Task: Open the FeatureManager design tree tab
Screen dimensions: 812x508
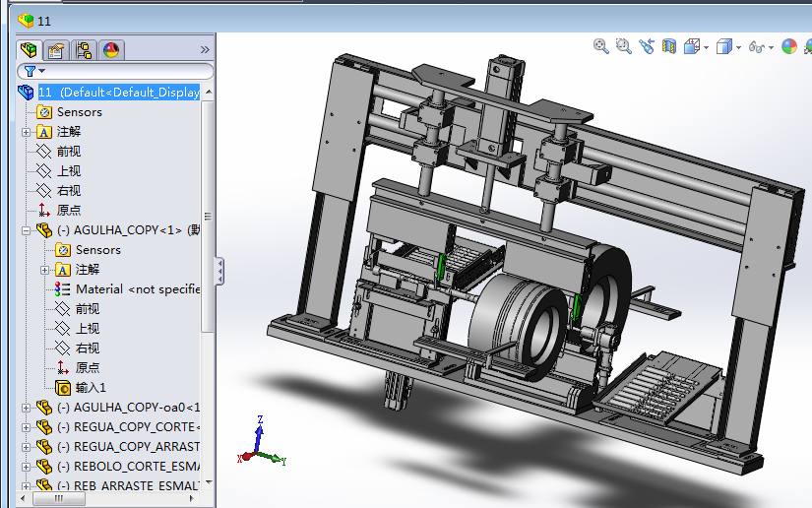Action: [29, 50]
